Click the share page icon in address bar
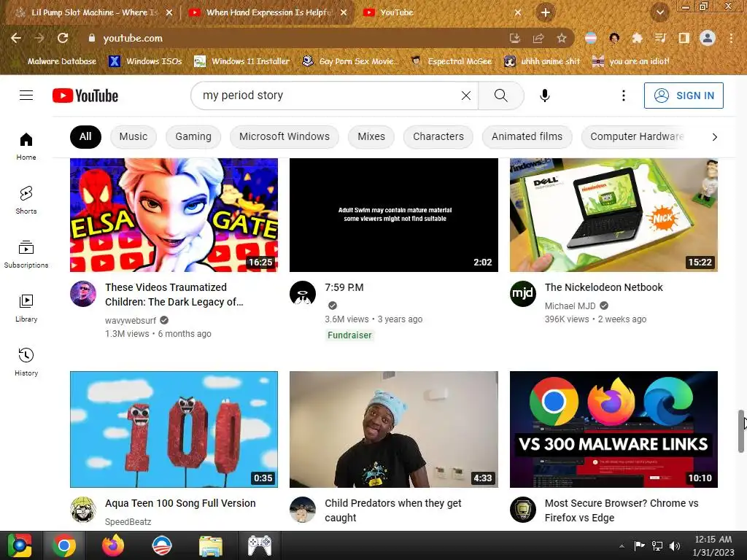 coord(538,38)
